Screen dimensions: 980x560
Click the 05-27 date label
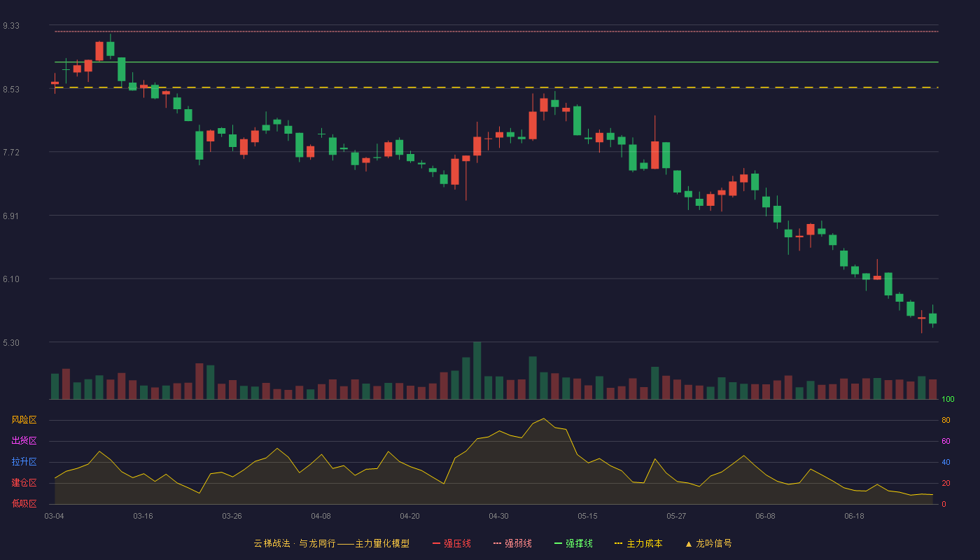point(676,516)
